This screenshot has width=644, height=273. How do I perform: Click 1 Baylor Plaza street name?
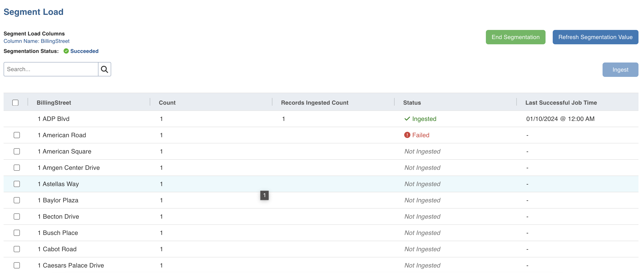tap(58, 200)
